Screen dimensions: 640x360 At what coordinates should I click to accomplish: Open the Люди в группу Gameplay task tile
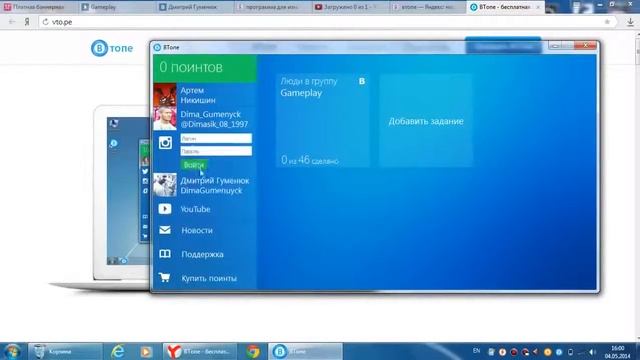click(x=322, y=121)
